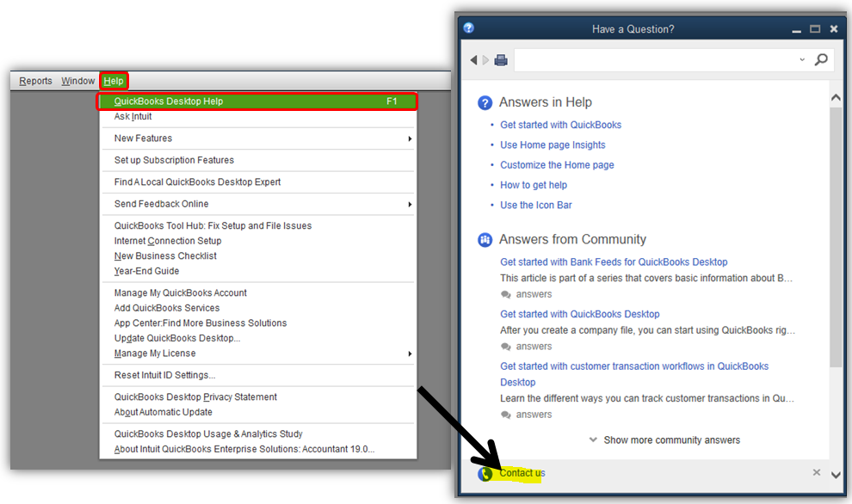Click the Answers from Community people icon

click(485, 239)
